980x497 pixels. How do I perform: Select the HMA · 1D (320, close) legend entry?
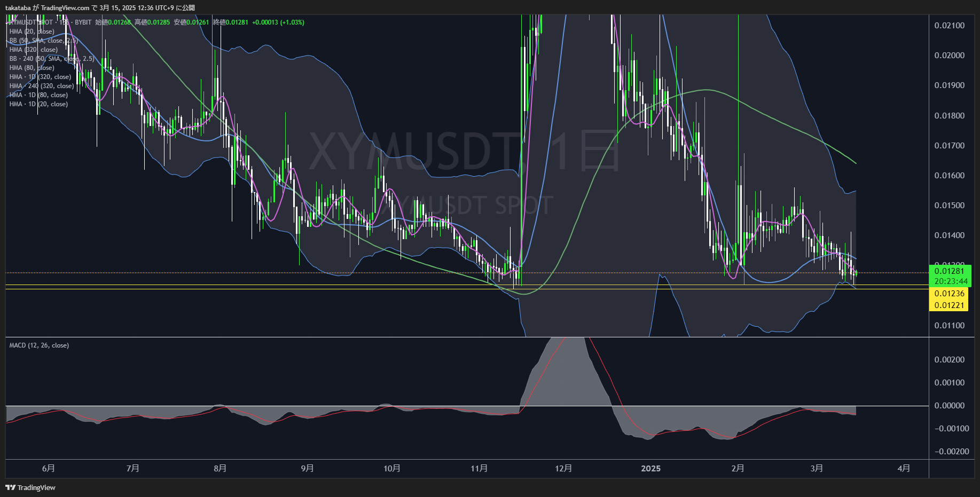(x=40, y=77)
